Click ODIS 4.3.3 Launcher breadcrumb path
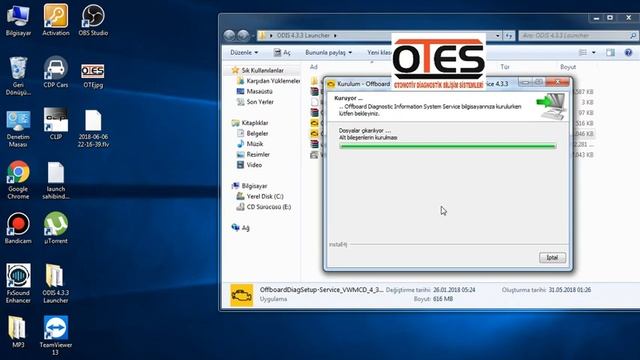This screenshot has width=640, height=360. tap(303, 36)
